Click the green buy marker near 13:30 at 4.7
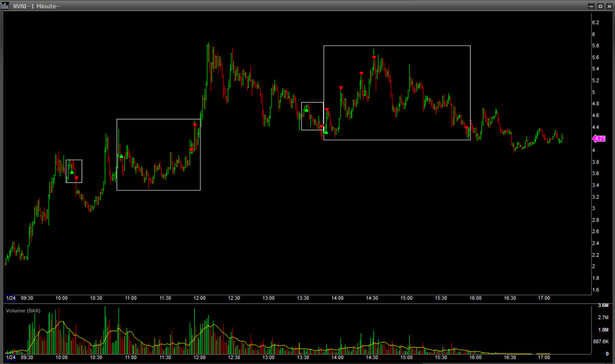Viewport: 615px width, 364px height. coord(306,109)
